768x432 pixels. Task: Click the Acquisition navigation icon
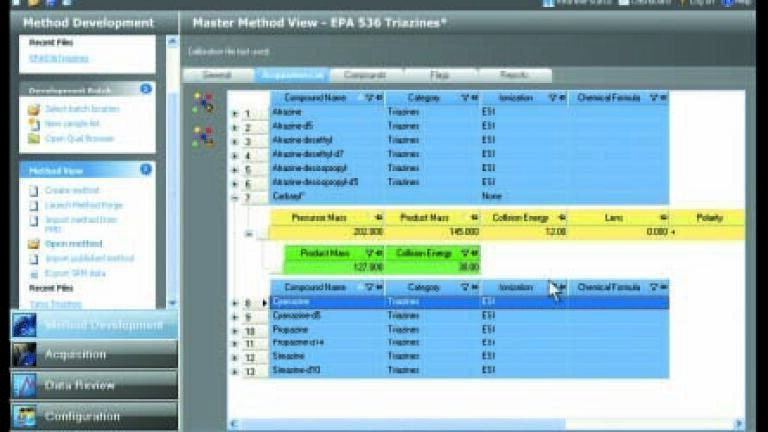click(x=24, y=355)
